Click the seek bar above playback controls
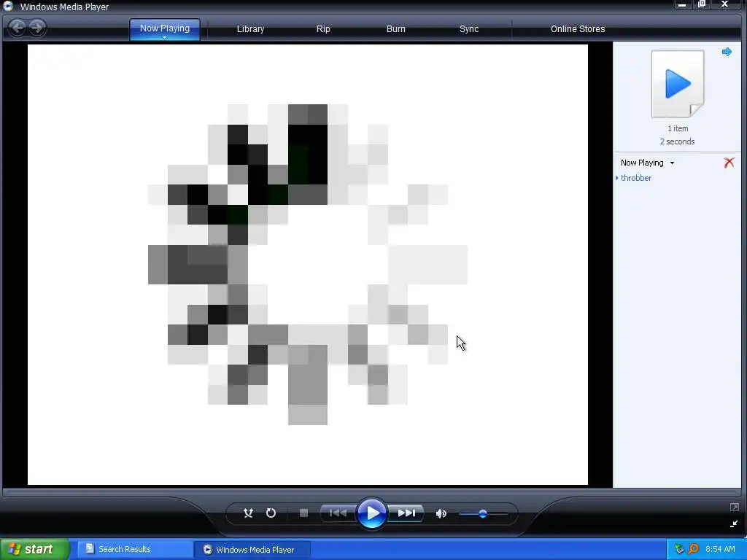 (x=371, y=492)
